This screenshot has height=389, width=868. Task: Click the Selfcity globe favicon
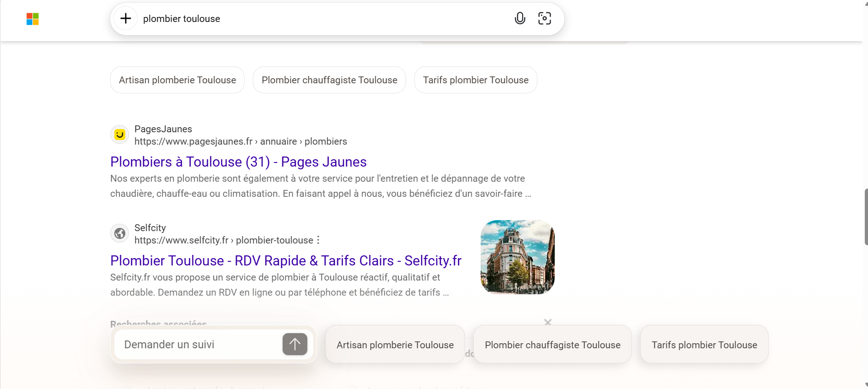click(120, 233)
